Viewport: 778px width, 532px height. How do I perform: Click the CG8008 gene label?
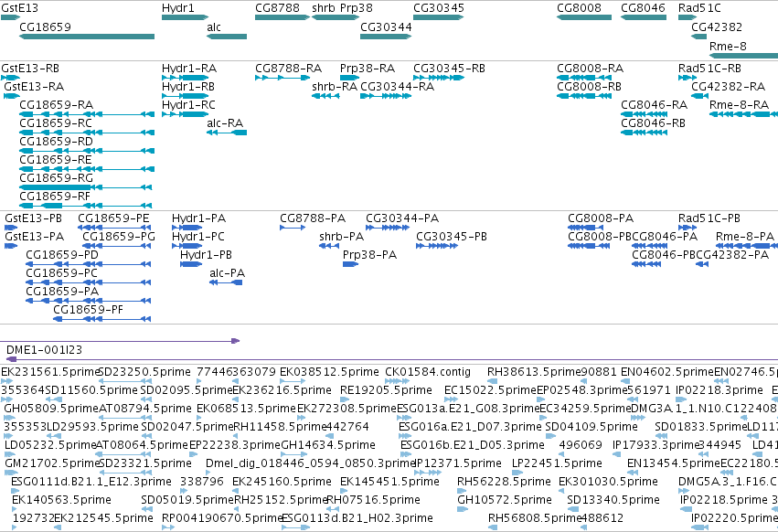[x=579, y=8]
